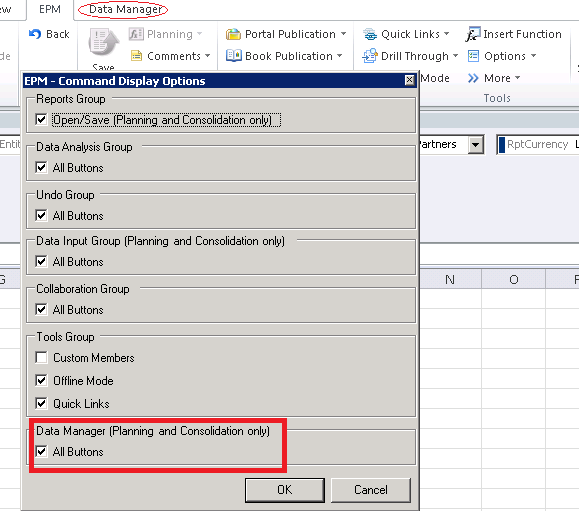579x511 pixels.
Task: Open the Partners dropdown arrow
Action: (x=476, y=144)
